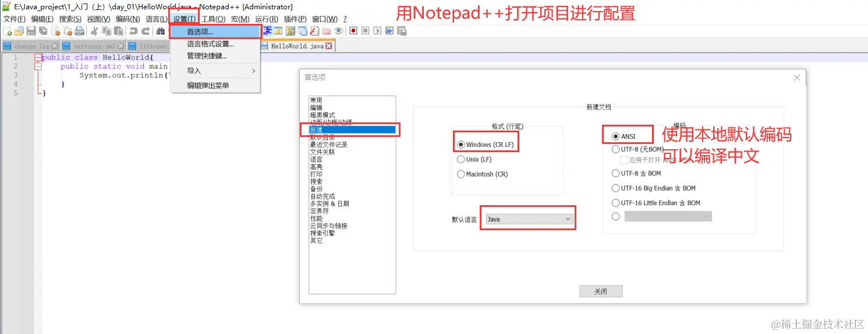Choose 首选项... from the settings menu

pyautogui.click(x=215, y=32)
